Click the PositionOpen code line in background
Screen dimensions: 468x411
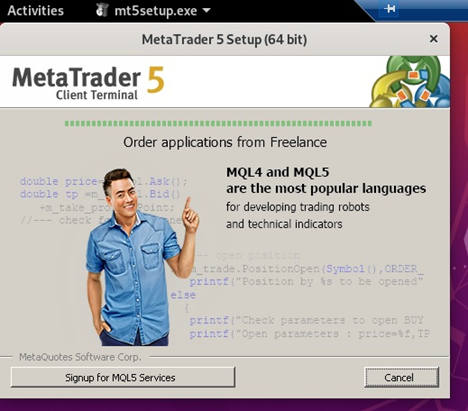click(x=307, y=269)
